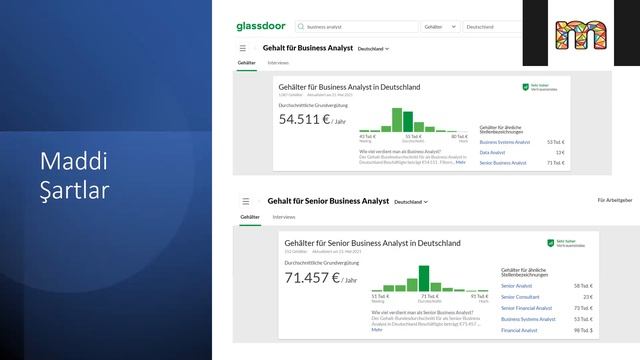Click the tallest bar in Senior Business Analyst histogram
This screenshot has width=640, height=360.
tap(424, 278)
